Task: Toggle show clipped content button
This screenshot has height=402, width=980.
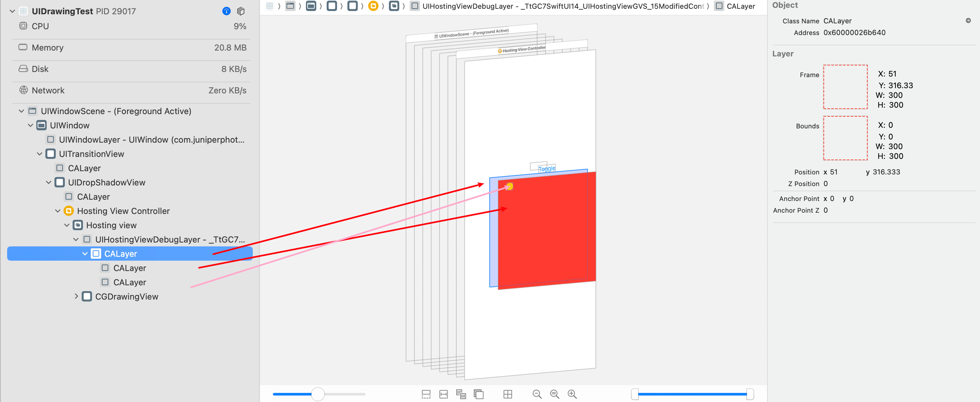Action: (x=426, y=394)
